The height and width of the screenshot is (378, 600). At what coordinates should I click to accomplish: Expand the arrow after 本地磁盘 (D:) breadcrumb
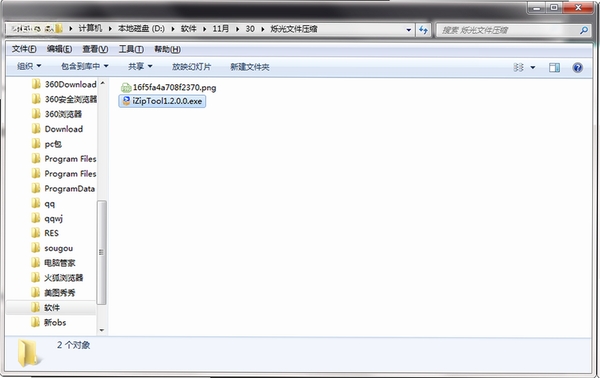tap(173, 29)
